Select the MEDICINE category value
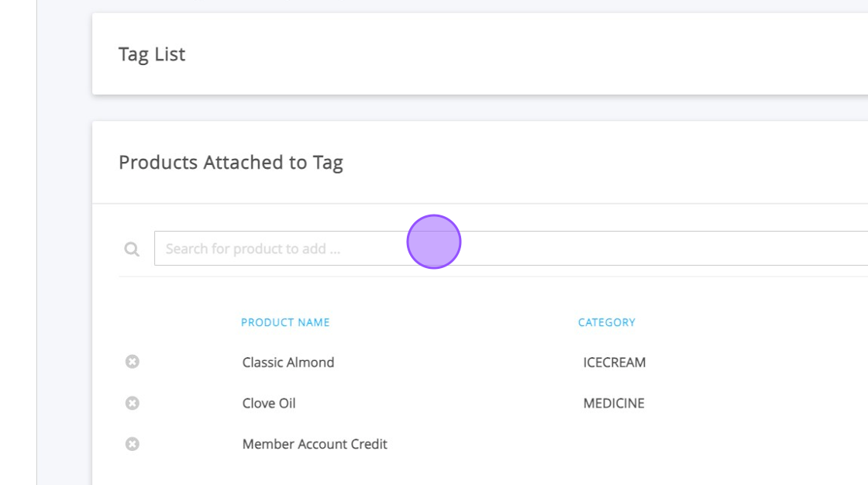The width and height of the screenshot is (868, 485). point(614,404)
